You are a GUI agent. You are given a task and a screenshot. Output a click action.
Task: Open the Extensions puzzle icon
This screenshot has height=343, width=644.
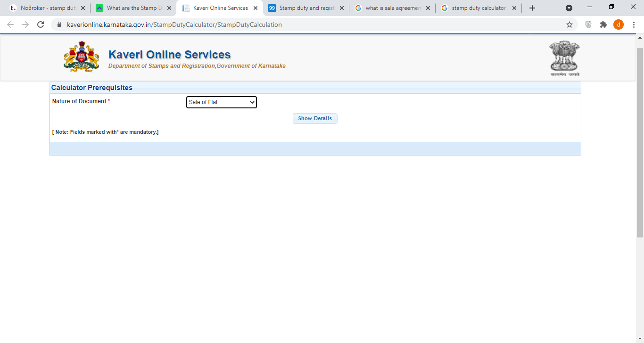point(603,24)
